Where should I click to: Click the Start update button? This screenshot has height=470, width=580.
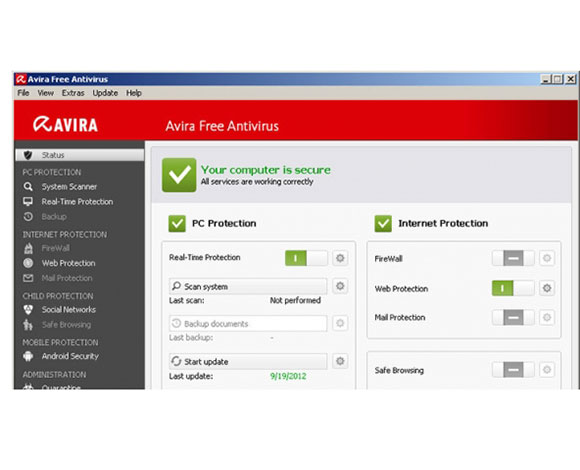pos(248,361)
